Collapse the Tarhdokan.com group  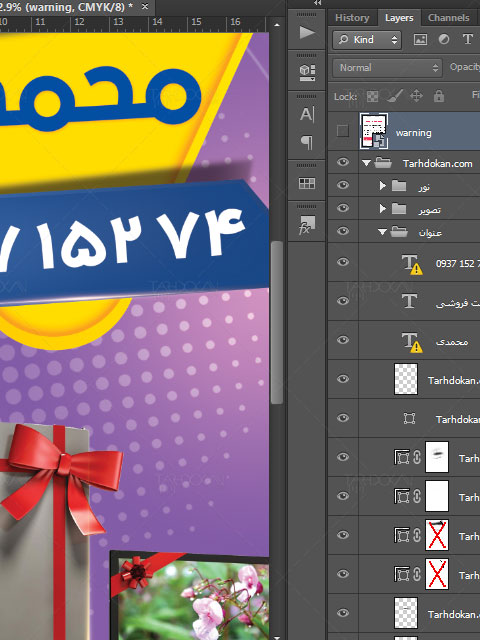[x=366, y=163]
